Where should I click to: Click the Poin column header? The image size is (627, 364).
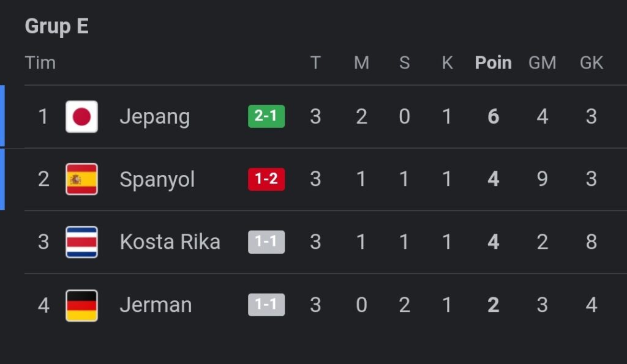point(493,62)
